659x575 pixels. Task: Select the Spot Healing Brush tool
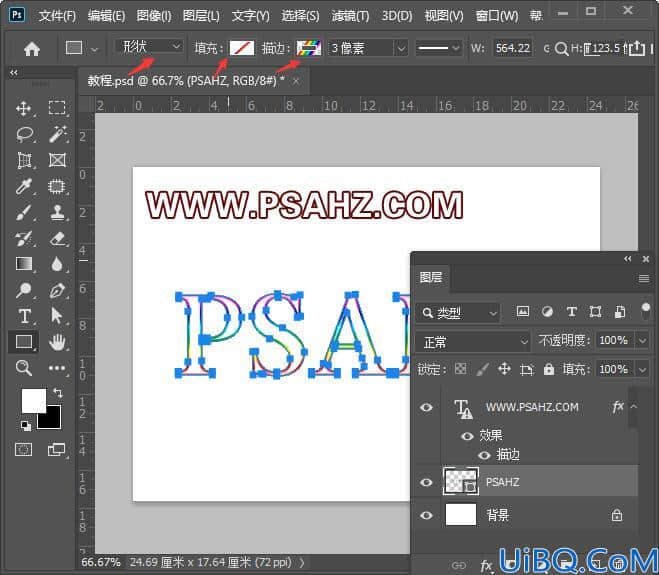coord(57,186)
